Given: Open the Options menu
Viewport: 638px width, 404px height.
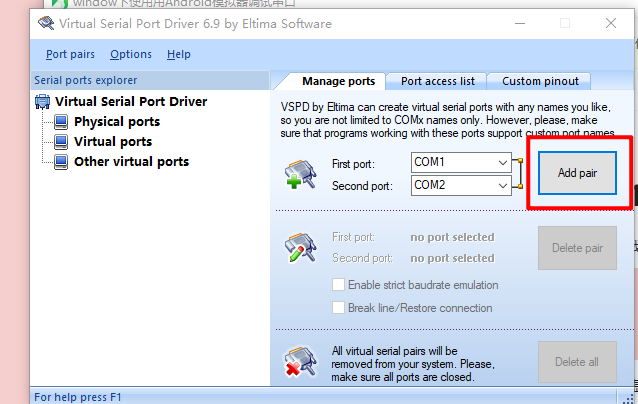Looking at the screenshot, I should click(x=131, y=54).
